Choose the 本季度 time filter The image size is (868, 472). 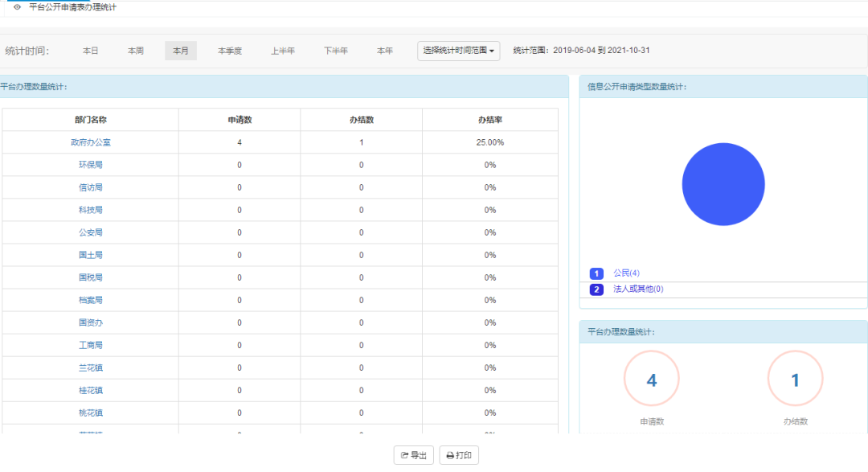[229, 51]
